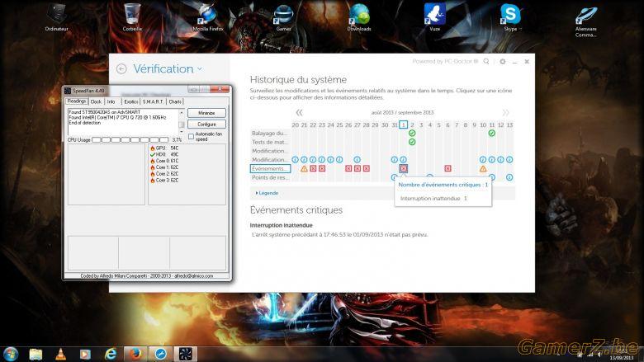The image size is (644, 362).
Task: Open the Modification info icon on day 12
Action: pyautogui.click(x=500, y=159)
